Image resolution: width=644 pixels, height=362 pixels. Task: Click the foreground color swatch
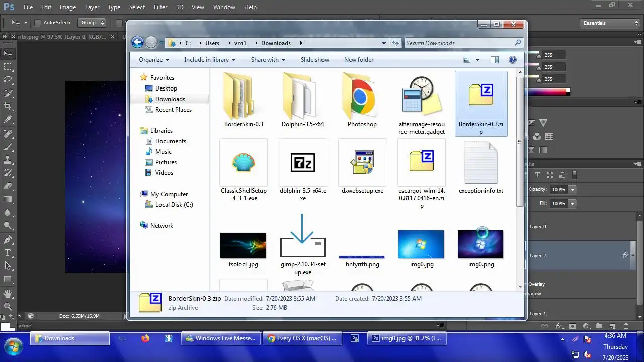5,327
